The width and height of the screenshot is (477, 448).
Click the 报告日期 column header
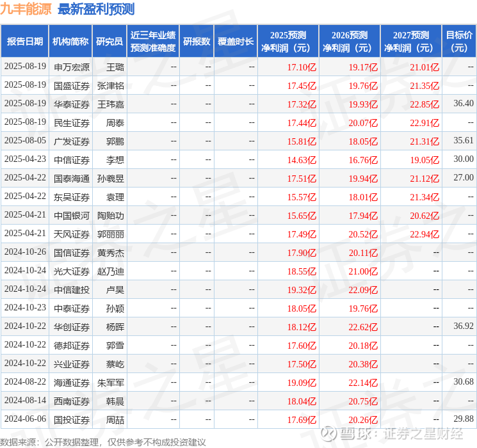24,42
